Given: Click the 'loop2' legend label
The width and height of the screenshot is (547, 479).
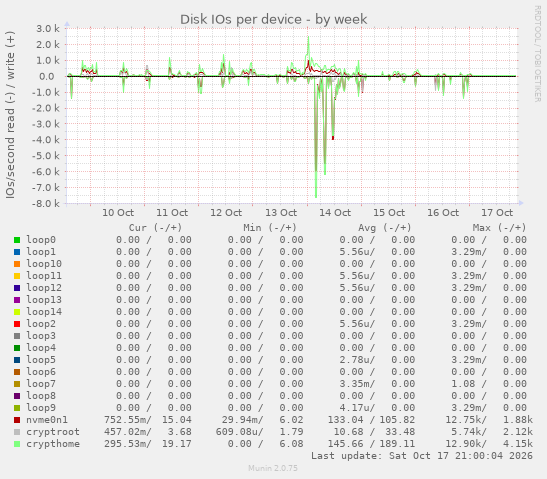Looking at the screenshot, I should [x=41, y=324].
